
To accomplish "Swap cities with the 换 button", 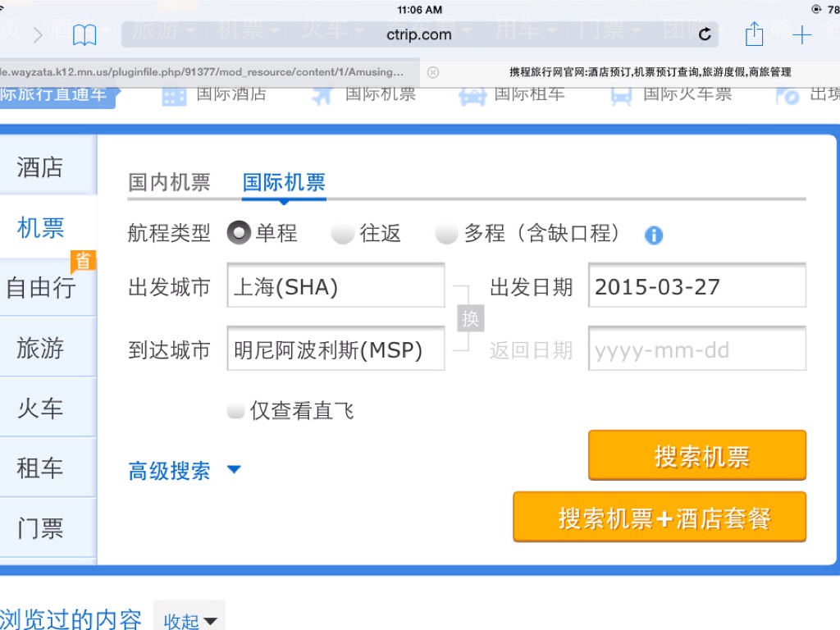I will pos(470,318).
